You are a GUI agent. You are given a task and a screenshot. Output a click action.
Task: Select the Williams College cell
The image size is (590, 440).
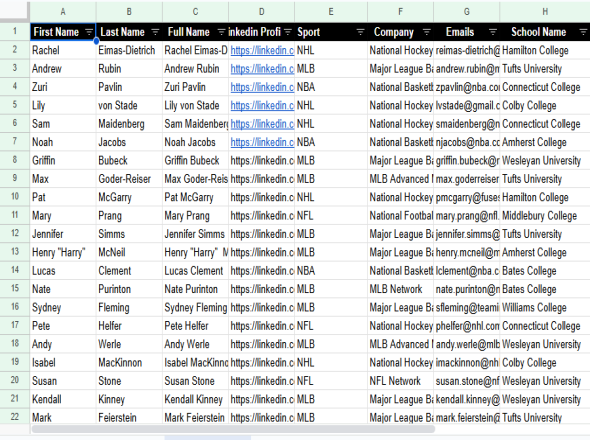click(x=545, y=308)
